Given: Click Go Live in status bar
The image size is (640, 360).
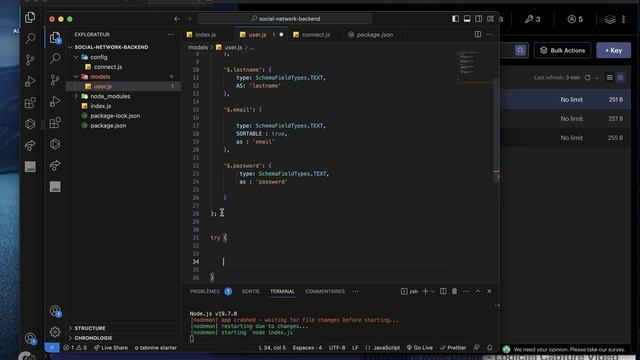Looking at the screenshot, I should pos(420,348).
